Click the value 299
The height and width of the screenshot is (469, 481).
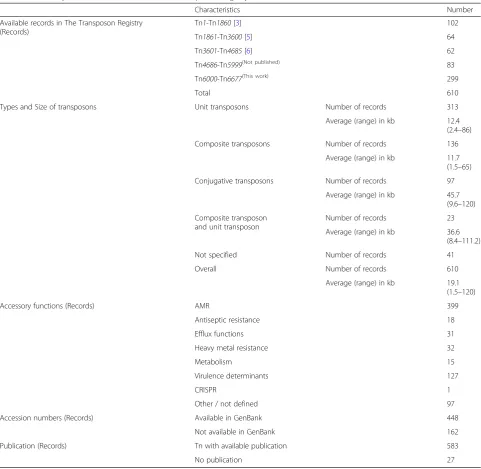click(453, 79)
